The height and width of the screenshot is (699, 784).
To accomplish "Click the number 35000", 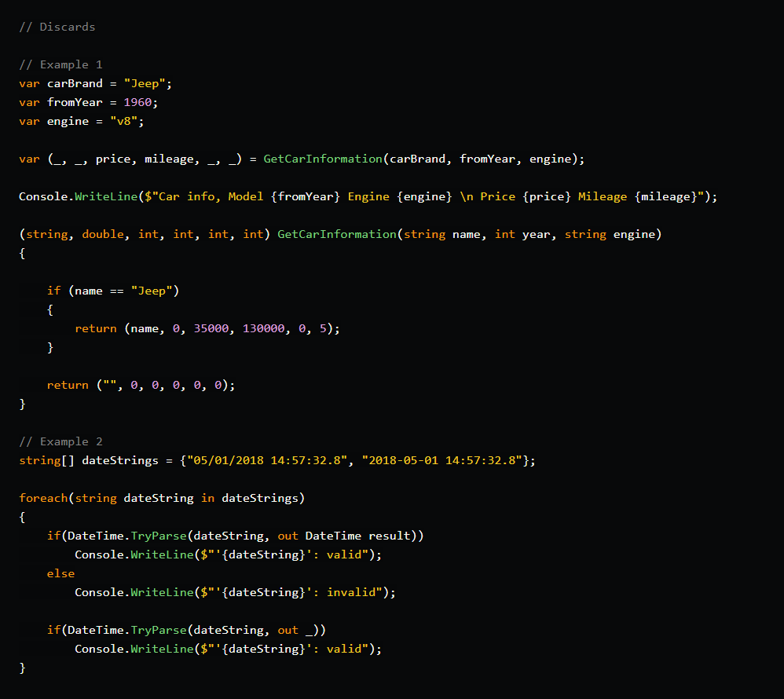I will (x=211, y=328).
